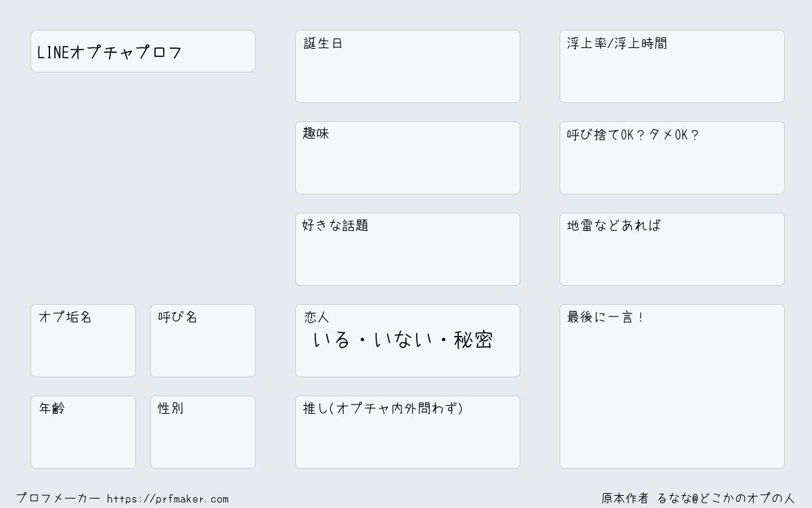Screen dimensions: 812x508
Task: Select the 呼び名 nickname field
Action: 203,341
